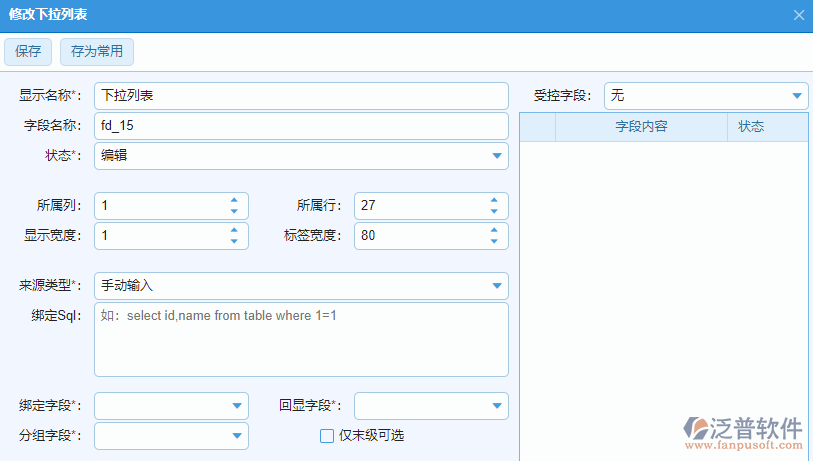Open the 回显字段 dropdown

coord(497,406)
